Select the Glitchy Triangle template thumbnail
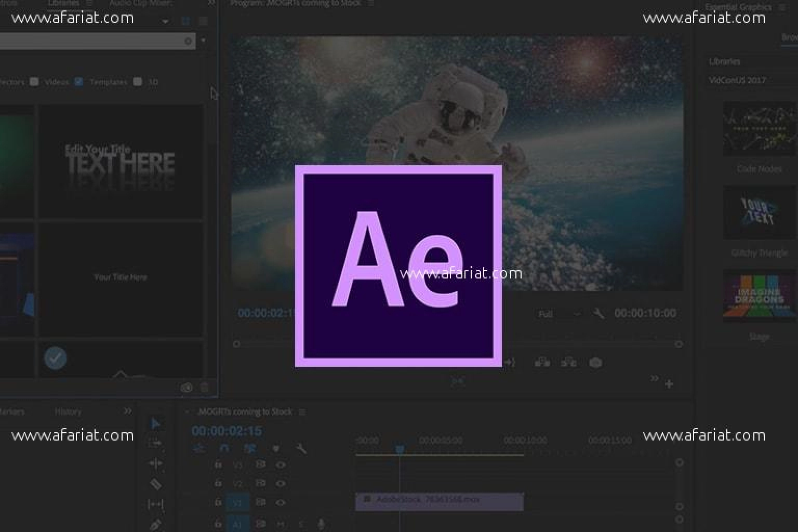The height and width of the screenshot is (532, 798). pos(760,212)
